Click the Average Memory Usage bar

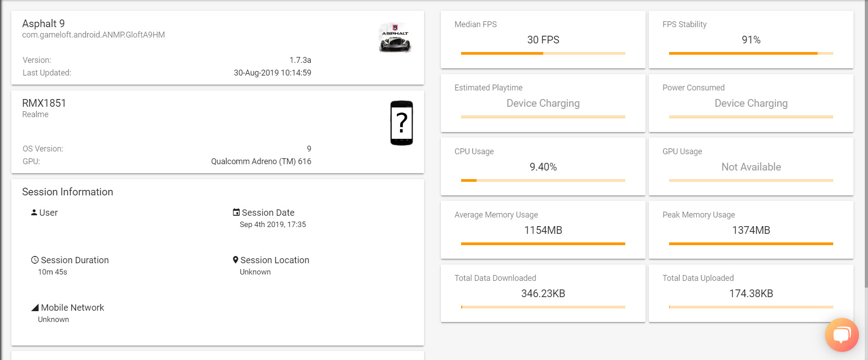click(543, 244)
